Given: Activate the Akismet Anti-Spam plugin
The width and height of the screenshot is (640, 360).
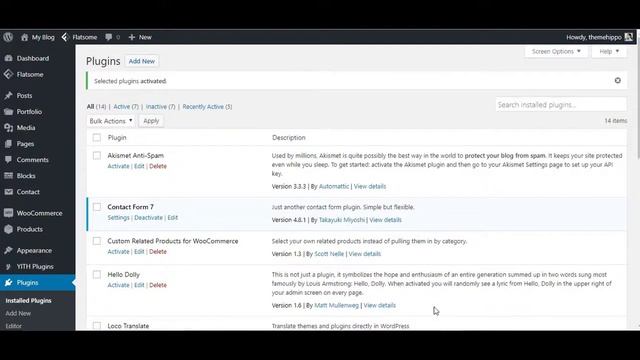Looking at the screenshot, I should tap(118, 166).
